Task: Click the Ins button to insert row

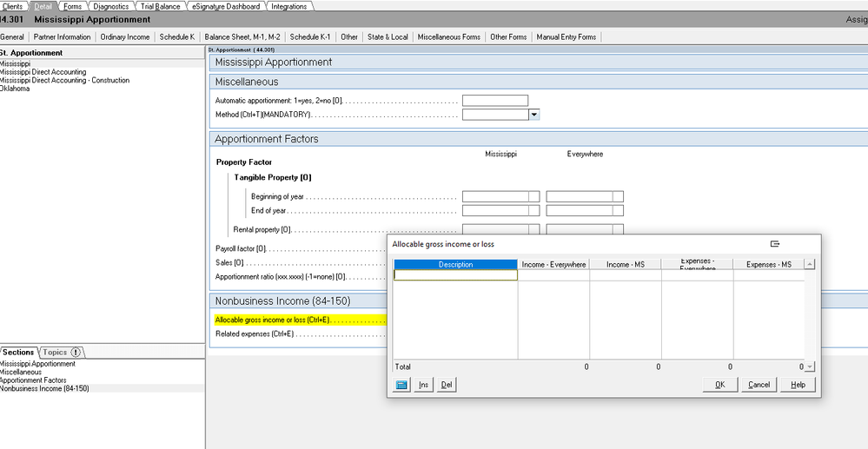Action: [x=423, y=385]
